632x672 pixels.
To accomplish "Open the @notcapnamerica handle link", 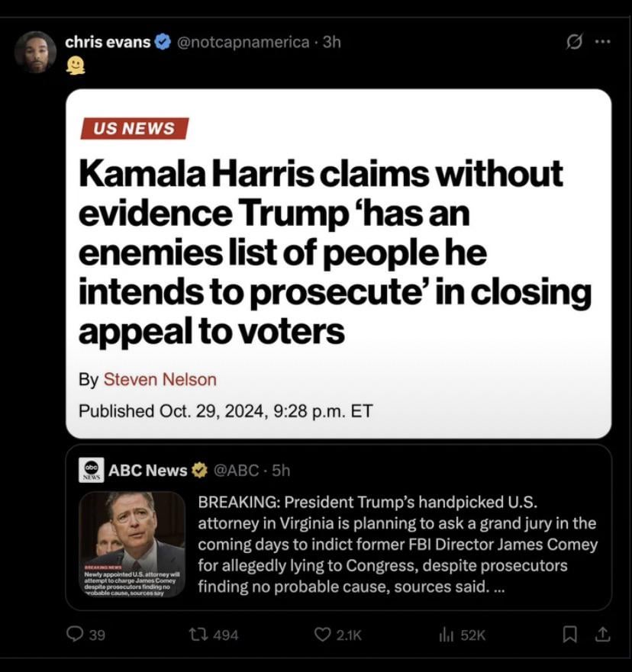I will coord(243,42).
